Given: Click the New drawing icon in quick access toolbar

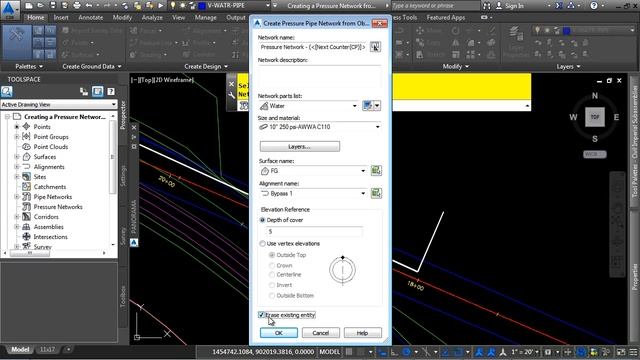Looking at the screenshot, I should point(29,6).
